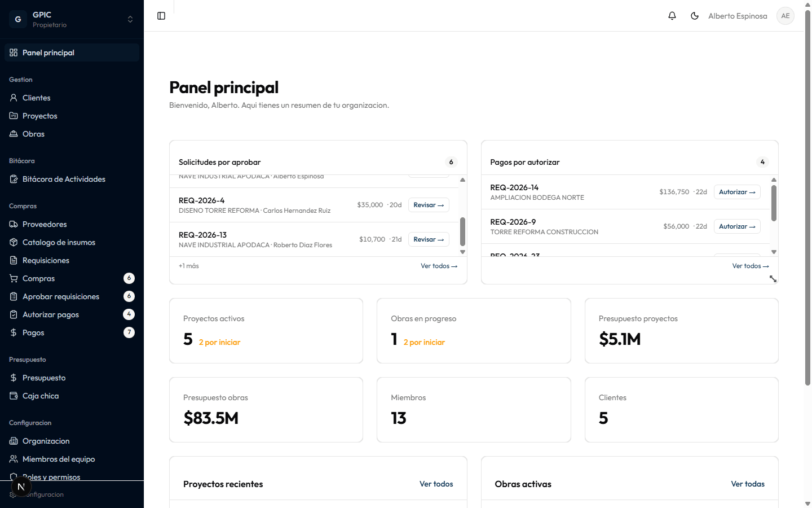Click the Clientes 5 card
Viewport: 812px width, 508px height.
[x=681, y=410]
